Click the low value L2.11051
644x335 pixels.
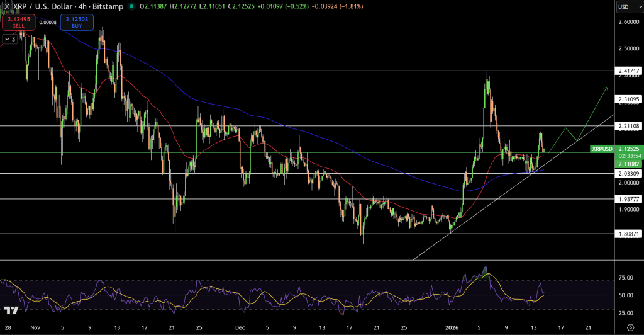coord(213,6)
